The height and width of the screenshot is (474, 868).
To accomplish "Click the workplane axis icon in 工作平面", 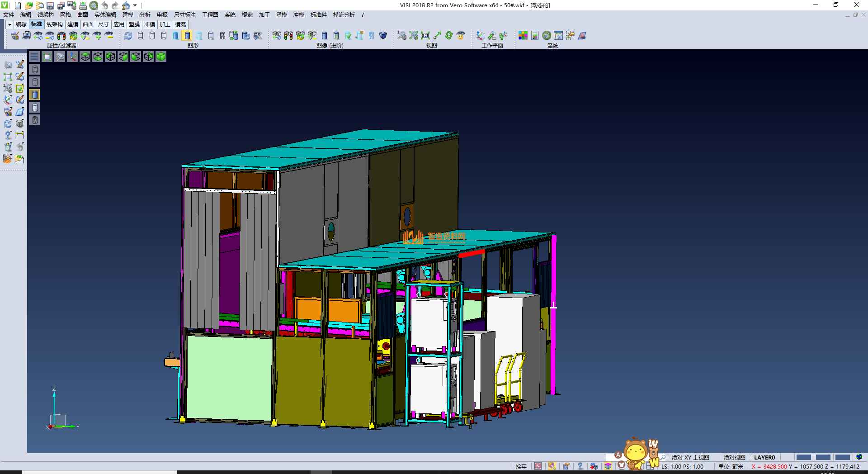I will click(x=480, y=36).
